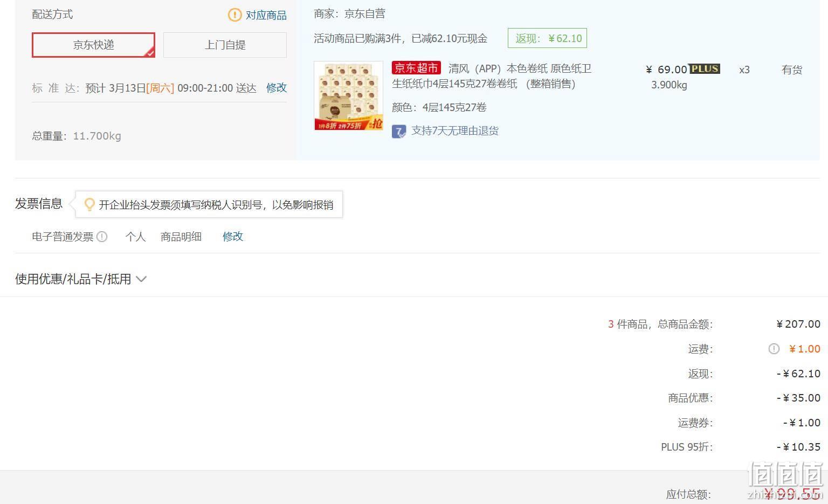Click the lightbulb tip icon in invoice notice

(x=90, y=204)
